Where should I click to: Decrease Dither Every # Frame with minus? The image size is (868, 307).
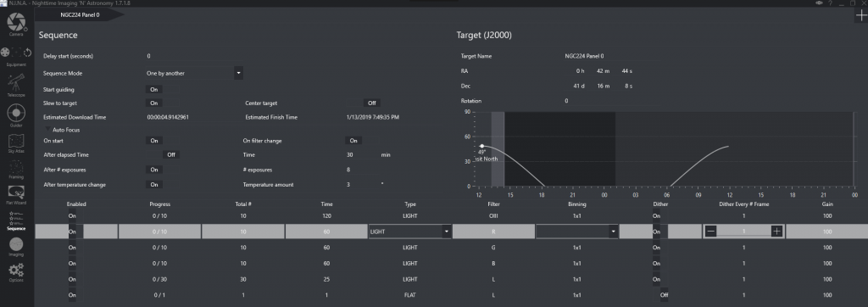click(711, 231)
